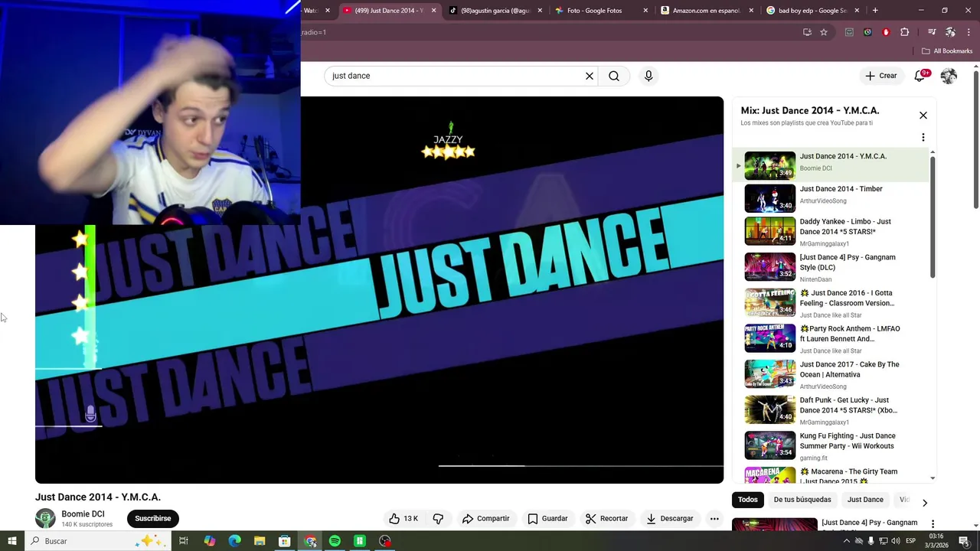Viewport: 980px width, 551px height.
Task: Clear the search box text
Action: pos(590,76)
